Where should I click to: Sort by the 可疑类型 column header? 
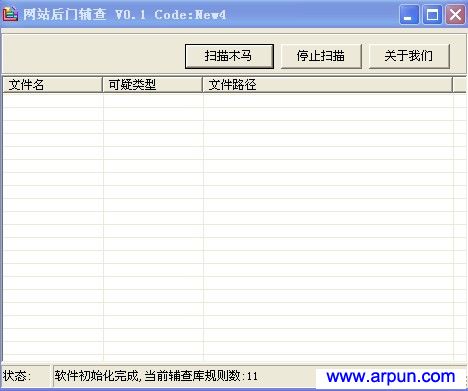tap(152, 85)
